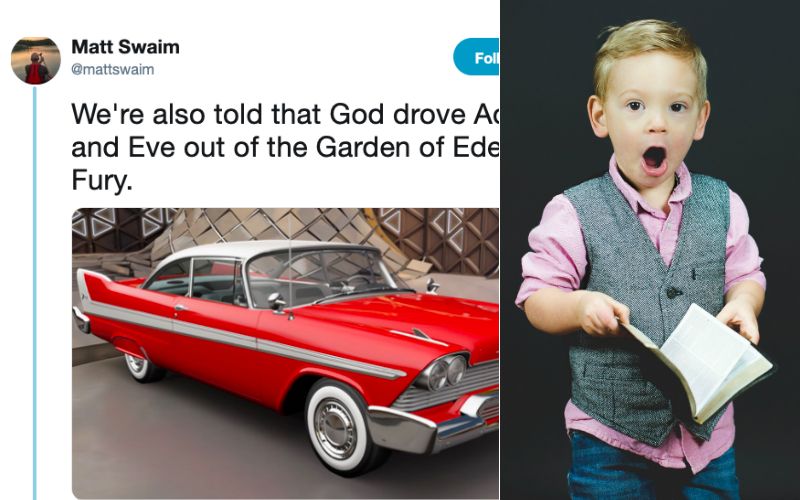Open the surprised boy photo
800x500 pixels.
650,250
